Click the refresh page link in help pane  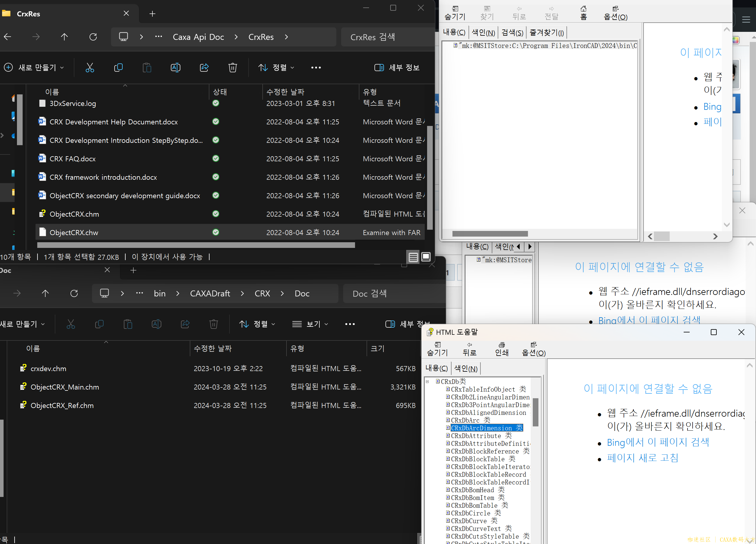(x=642, y=458)
